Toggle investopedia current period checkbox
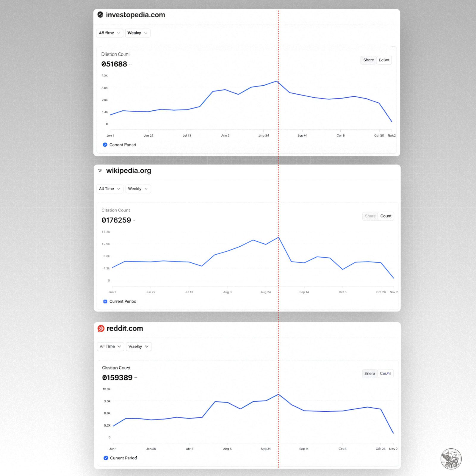Viewport: 476px width, 476px height. click(x=105, y=145)
